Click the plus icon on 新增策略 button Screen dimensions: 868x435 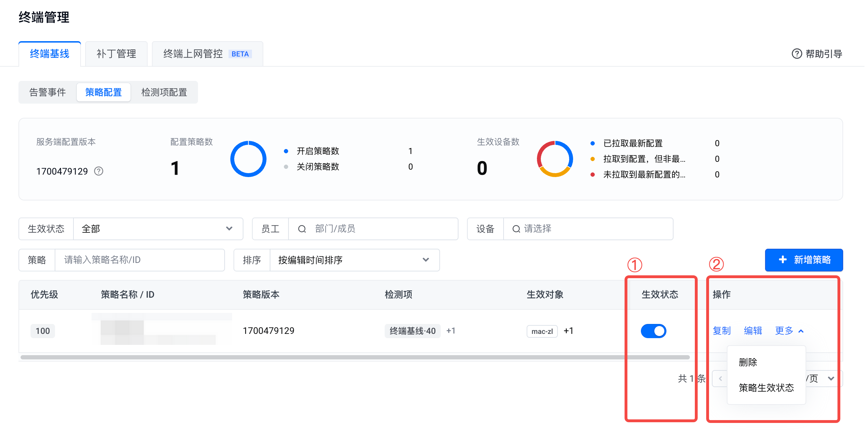click(x=782, y=260)
